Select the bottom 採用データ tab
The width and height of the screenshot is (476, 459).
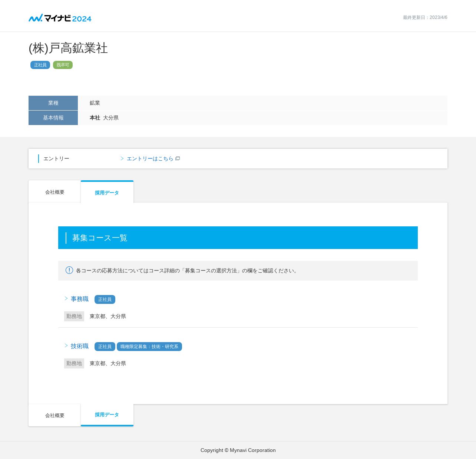[107, 415]
